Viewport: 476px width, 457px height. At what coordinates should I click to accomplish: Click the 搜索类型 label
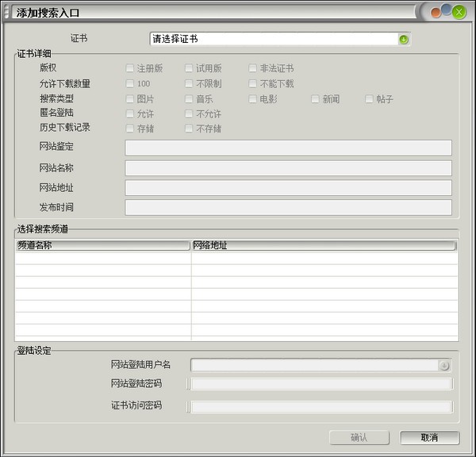pos(56,98)
